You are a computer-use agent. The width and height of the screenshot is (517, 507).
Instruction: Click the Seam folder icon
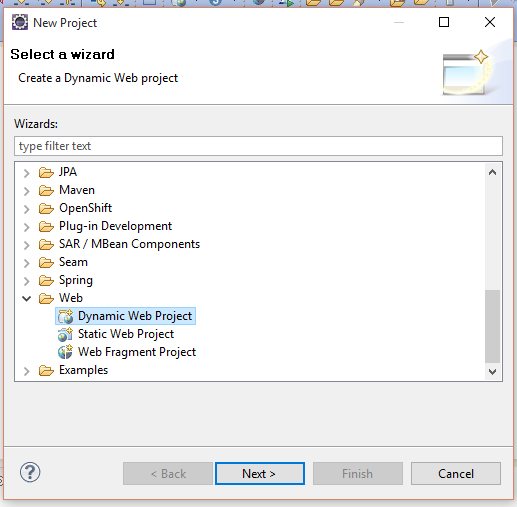(46, 262)
